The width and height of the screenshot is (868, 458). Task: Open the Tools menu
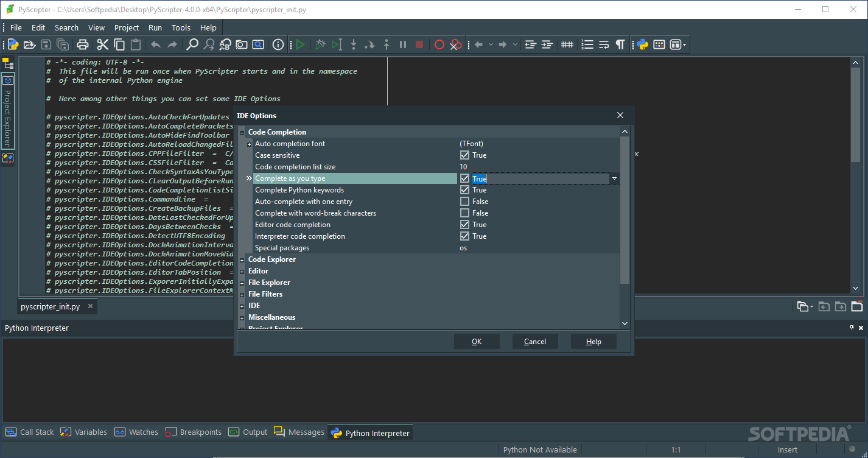coord(181,27)
